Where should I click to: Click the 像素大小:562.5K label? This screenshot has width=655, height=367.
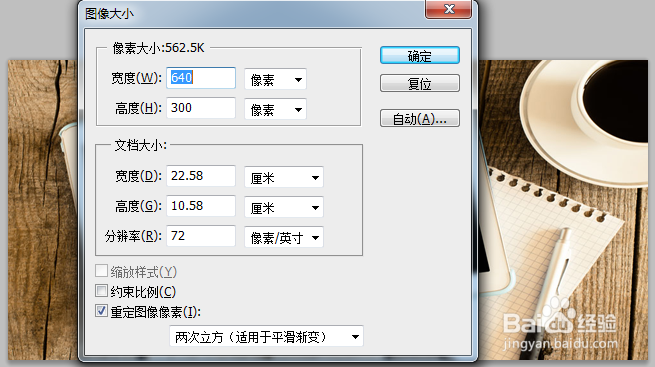pyautogui.click(x=158, y=48)
